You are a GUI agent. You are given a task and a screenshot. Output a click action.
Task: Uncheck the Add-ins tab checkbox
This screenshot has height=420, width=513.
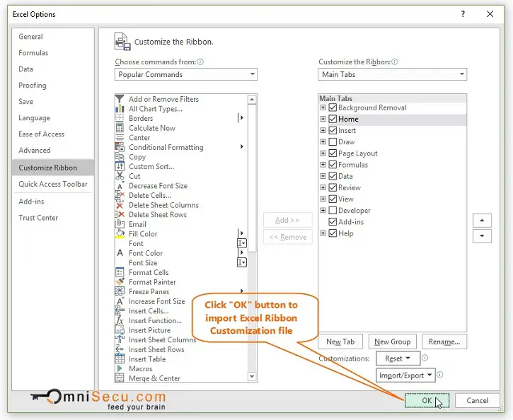[x=333, y=222]
